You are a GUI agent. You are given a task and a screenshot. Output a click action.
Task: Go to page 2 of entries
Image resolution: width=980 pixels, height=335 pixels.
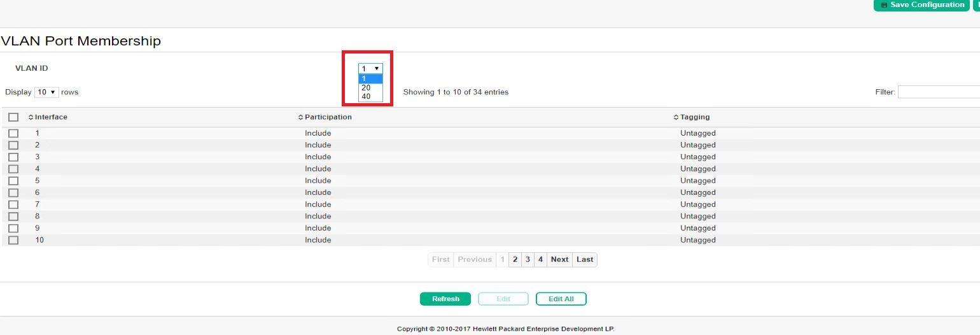coord(515,259)
